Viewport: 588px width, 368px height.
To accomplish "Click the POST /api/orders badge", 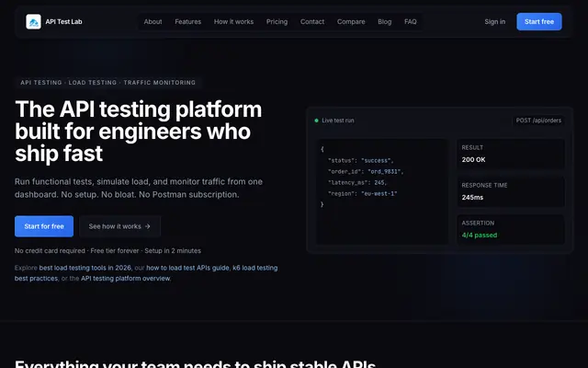I will pos(538,121).
